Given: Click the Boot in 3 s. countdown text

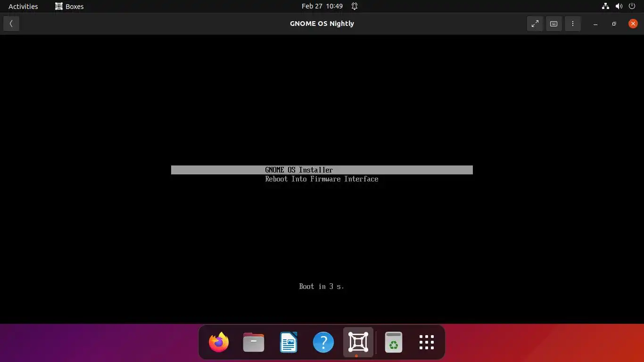Looking at the screenshot, I should pos(322,286).
